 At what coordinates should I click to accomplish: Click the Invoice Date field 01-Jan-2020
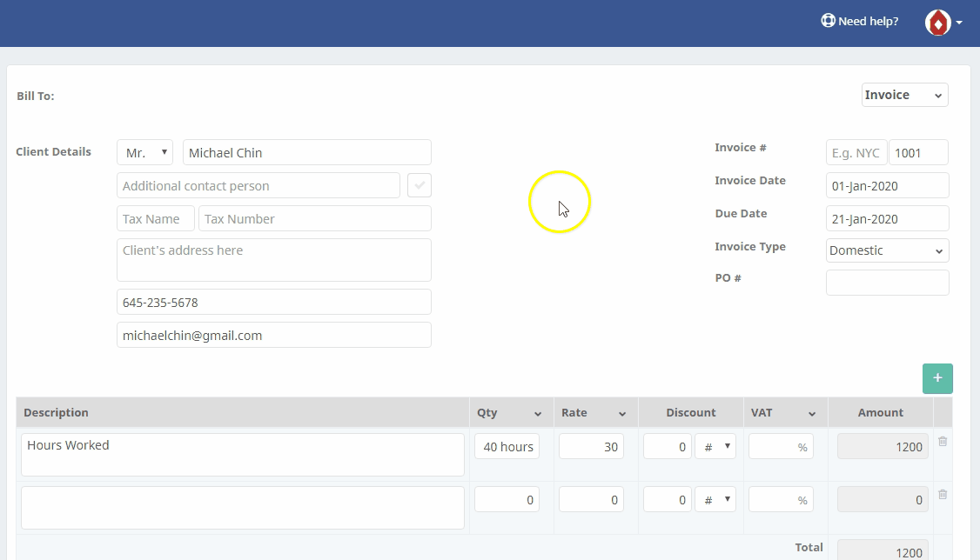point(888,185)
